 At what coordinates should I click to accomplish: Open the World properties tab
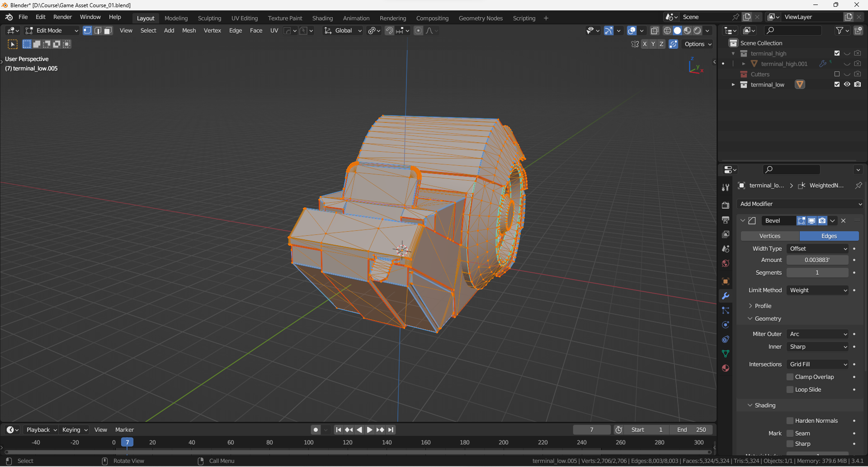(726, 263)
